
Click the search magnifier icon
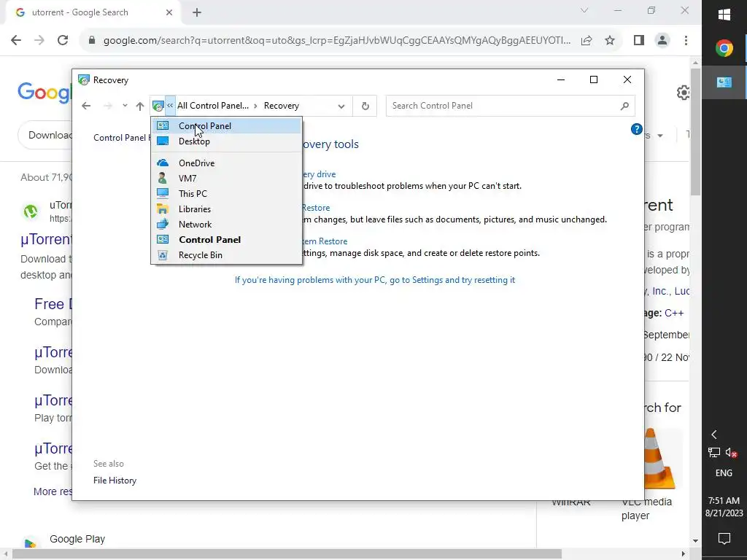pyautogui.click(x=624, y=106)
